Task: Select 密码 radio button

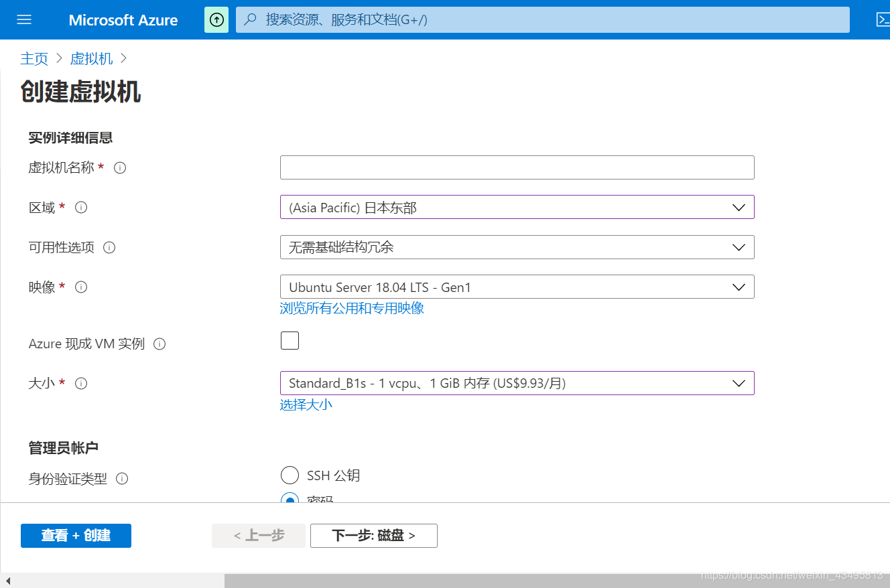Action: [290, 499]
